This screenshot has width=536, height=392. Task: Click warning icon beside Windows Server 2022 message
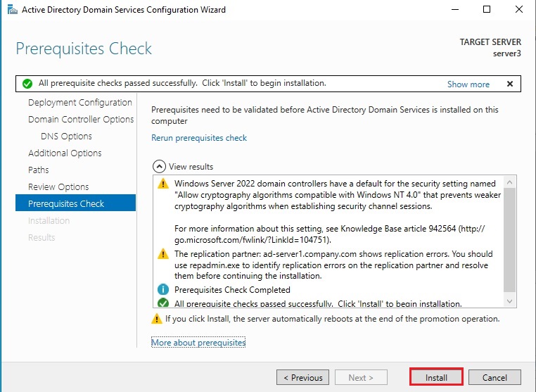click(x=163, y=184)
